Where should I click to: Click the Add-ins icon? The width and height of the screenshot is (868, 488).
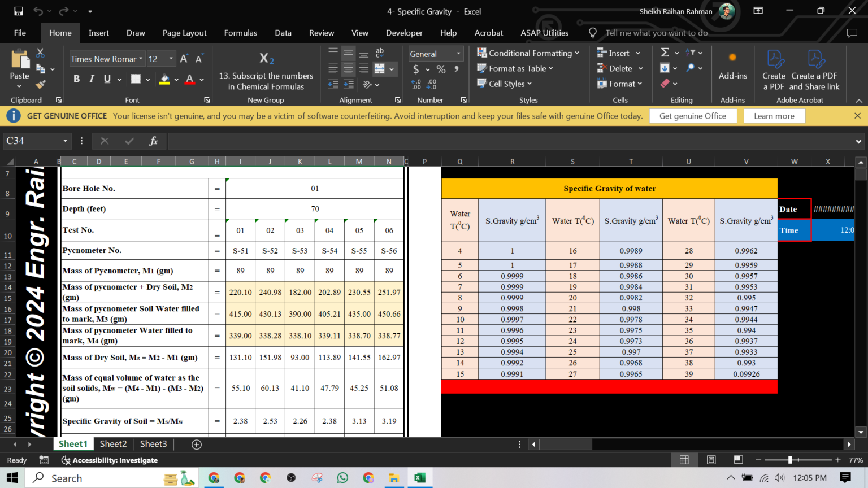(732, 67)
